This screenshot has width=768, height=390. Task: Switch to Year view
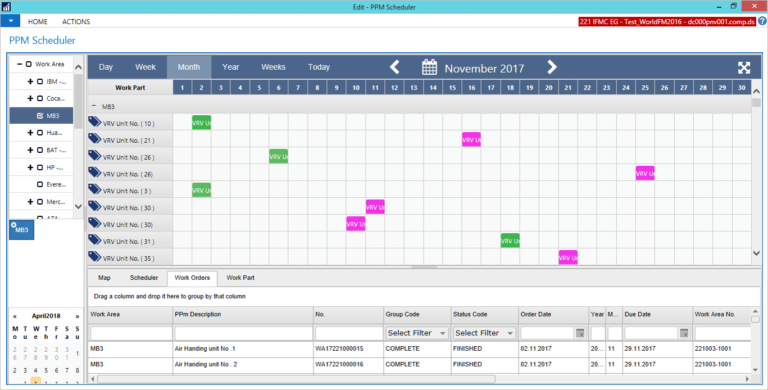231,67
